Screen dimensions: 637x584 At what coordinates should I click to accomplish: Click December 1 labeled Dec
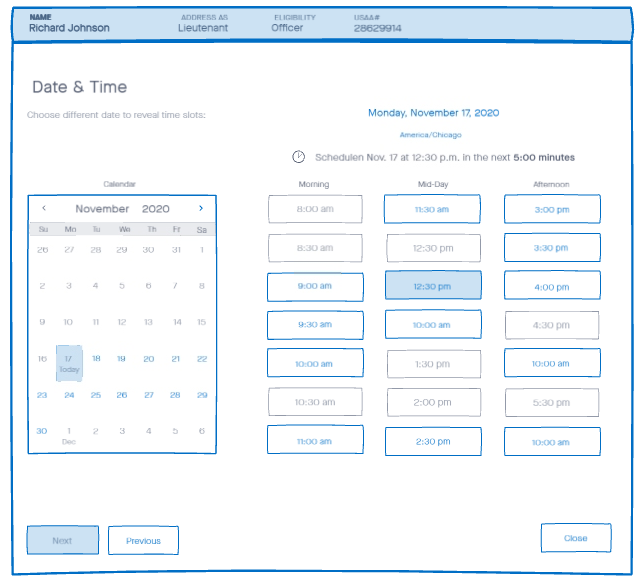click(x=69, y=435)
